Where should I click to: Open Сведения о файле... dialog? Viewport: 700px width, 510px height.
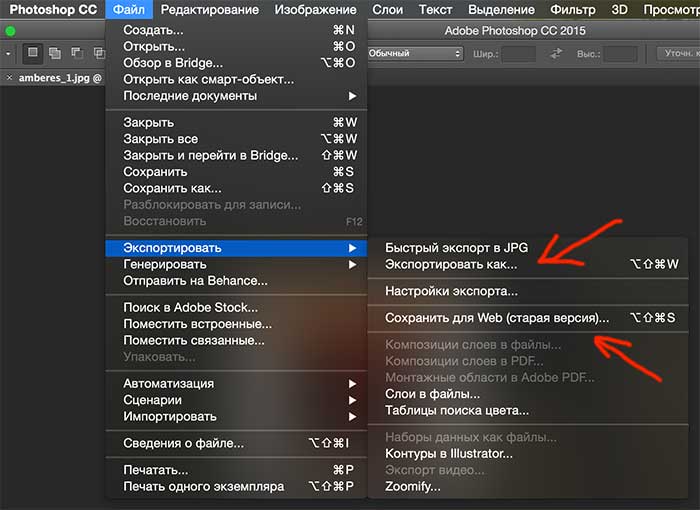[x=237, y=443]
